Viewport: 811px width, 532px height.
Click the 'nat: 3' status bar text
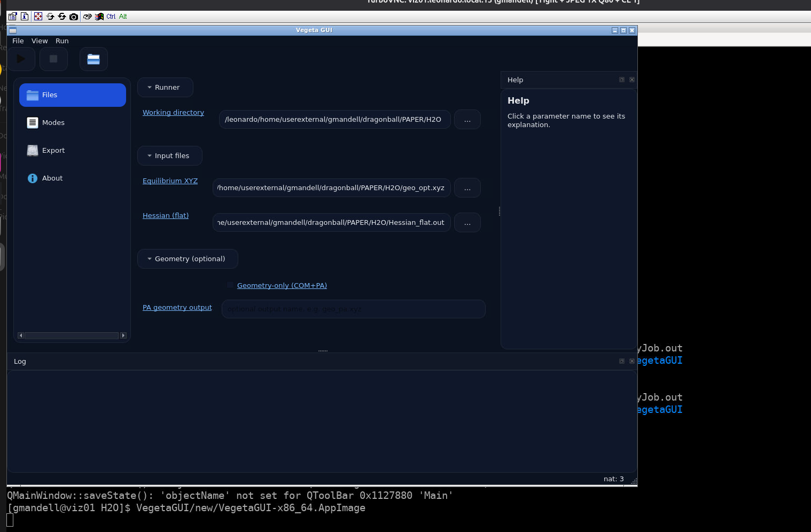(614, 479)
